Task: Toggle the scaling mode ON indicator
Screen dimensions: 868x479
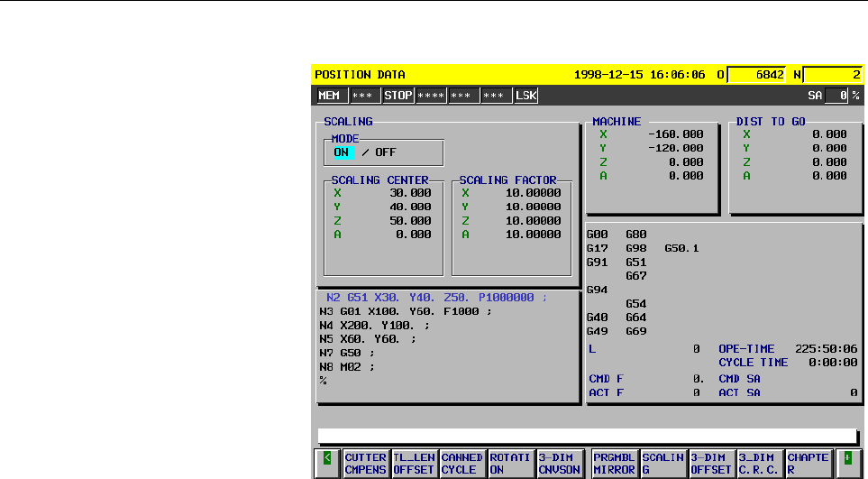Action: [342, 152]
